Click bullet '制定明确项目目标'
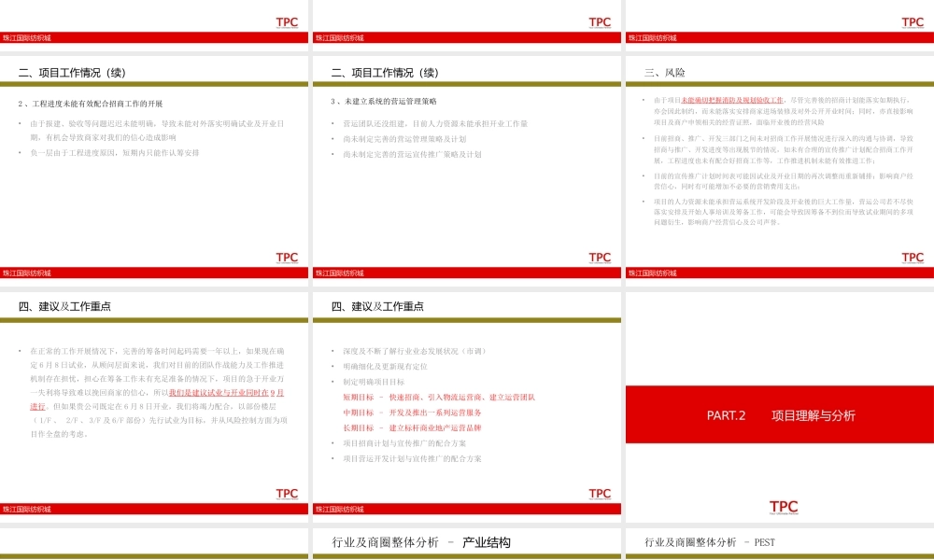This screenshot has width=934, height=560. click(x=374, y=382)
